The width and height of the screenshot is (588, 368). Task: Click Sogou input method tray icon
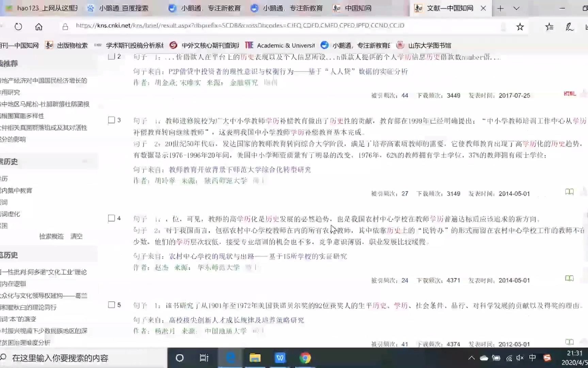547,358
